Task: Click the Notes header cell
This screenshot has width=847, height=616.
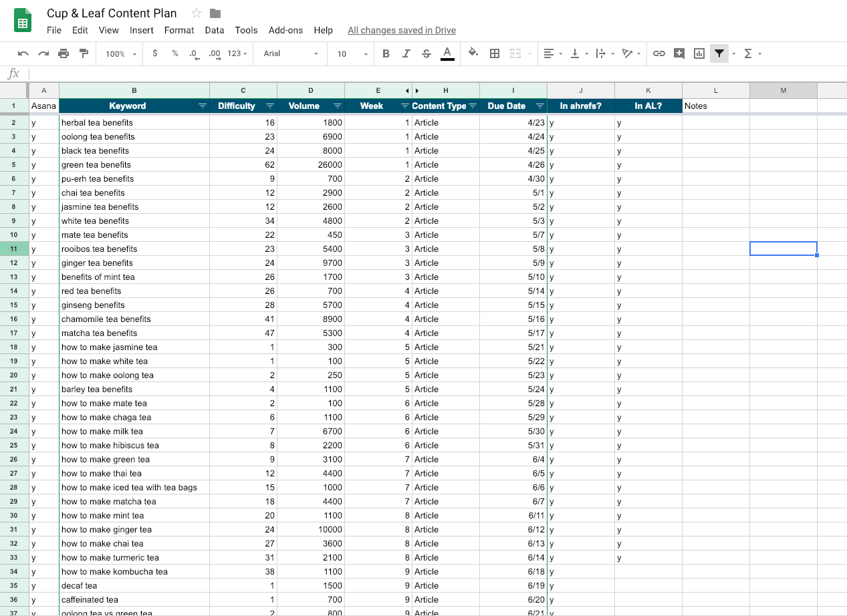Action: tap(716, 106)
